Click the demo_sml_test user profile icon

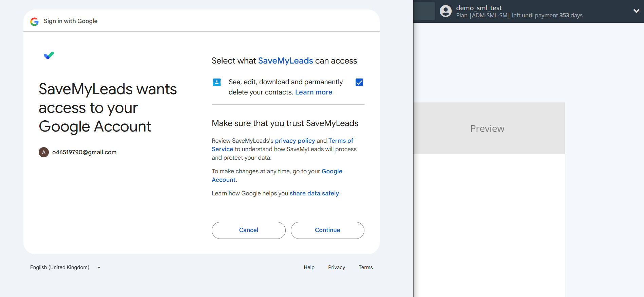(446, 11)
